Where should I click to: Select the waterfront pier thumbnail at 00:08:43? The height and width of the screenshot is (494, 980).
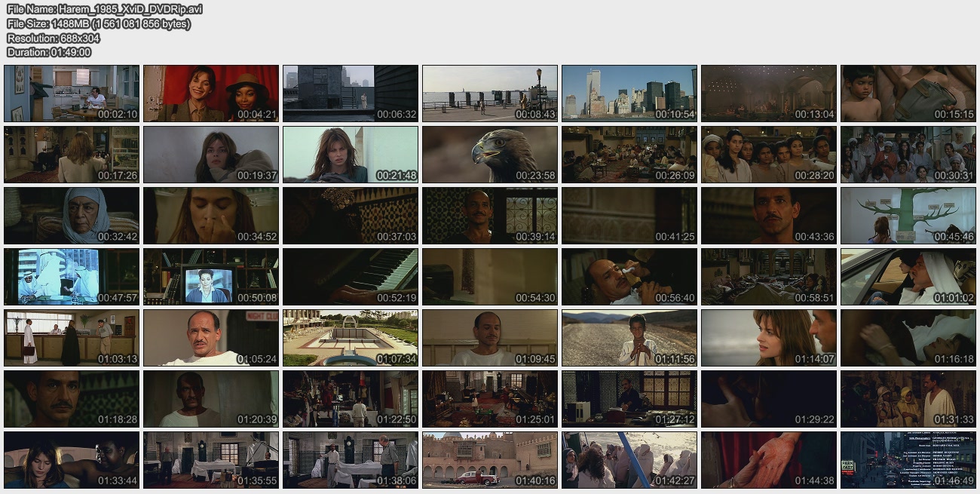point(490,94)
